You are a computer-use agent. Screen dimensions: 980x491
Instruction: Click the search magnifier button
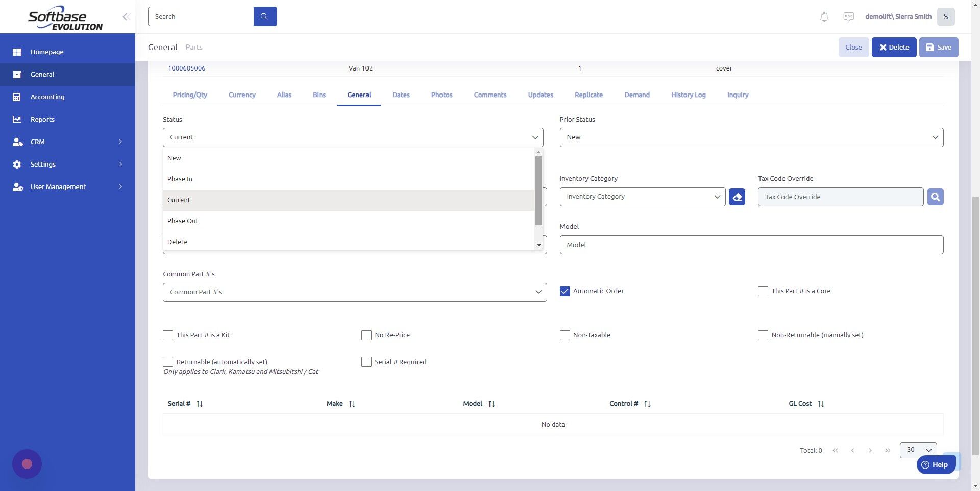(x=265, y=16)
